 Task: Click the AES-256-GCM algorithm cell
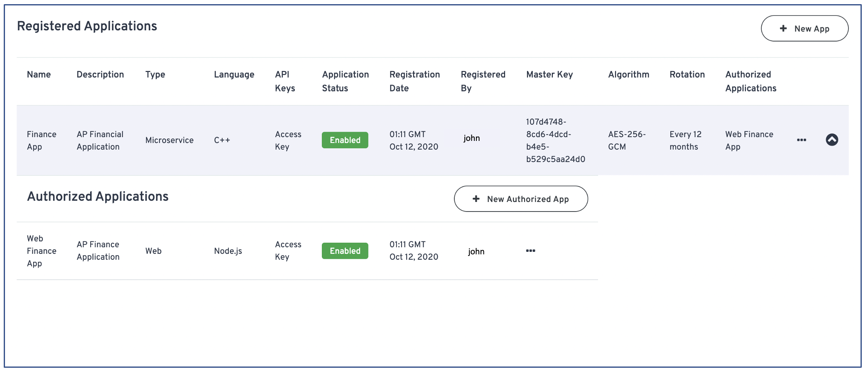pyautogui.click(x=626, y=140)
